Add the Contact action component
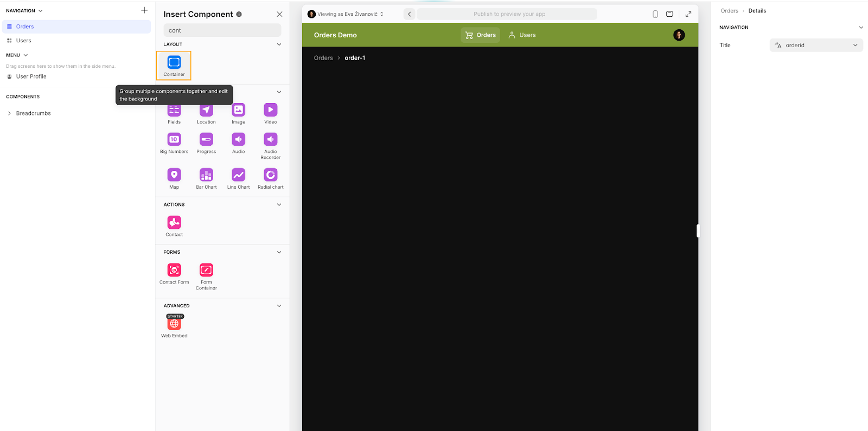Viewport: 868px width, 431px height. pyautogui.click(x=174, y=227)
